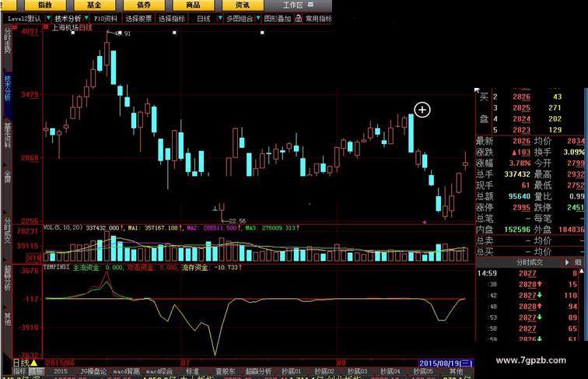Click the 总额 value 95640
Viewport: 588px width, 379px height.
(520, 196)
